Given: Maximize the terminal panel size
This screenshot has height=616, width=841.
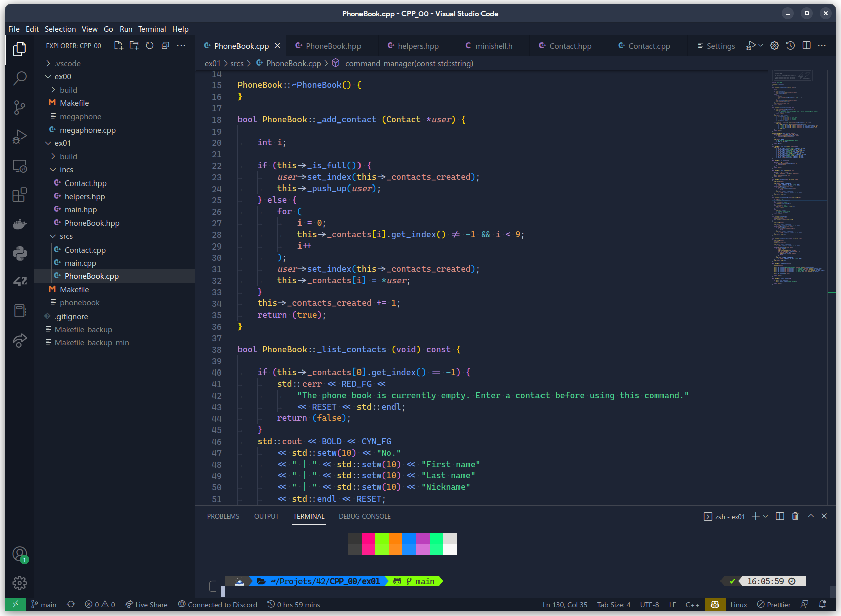Looking at the screenshot, I should click(811, 516).
